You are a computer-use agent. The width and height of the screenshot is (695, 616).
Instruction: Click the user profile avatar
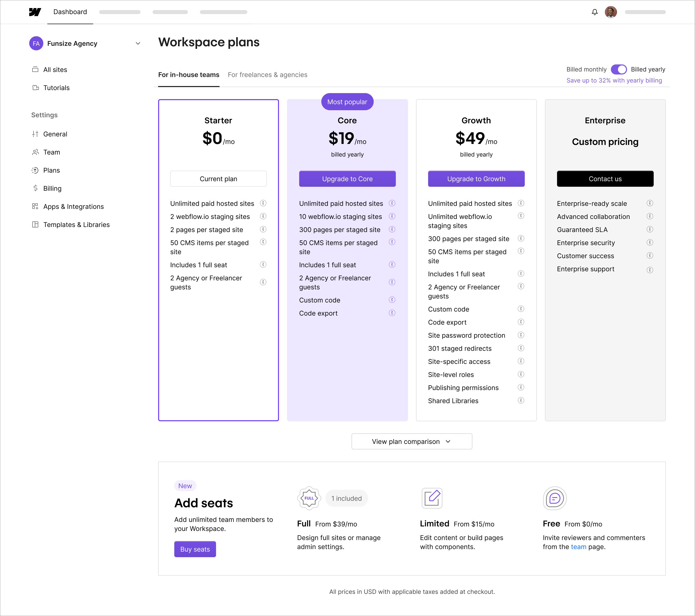[x=611, y=12]
